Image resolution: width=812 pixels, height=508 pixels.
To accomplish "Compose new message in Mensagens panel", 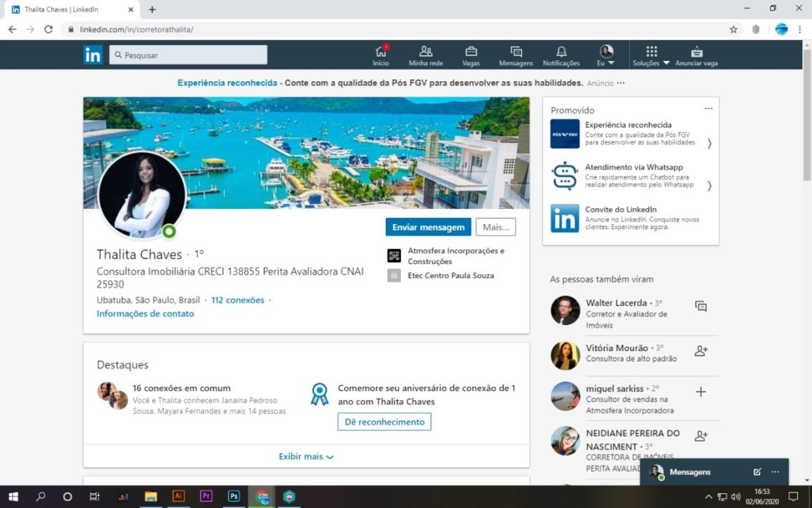I will 757,472.
